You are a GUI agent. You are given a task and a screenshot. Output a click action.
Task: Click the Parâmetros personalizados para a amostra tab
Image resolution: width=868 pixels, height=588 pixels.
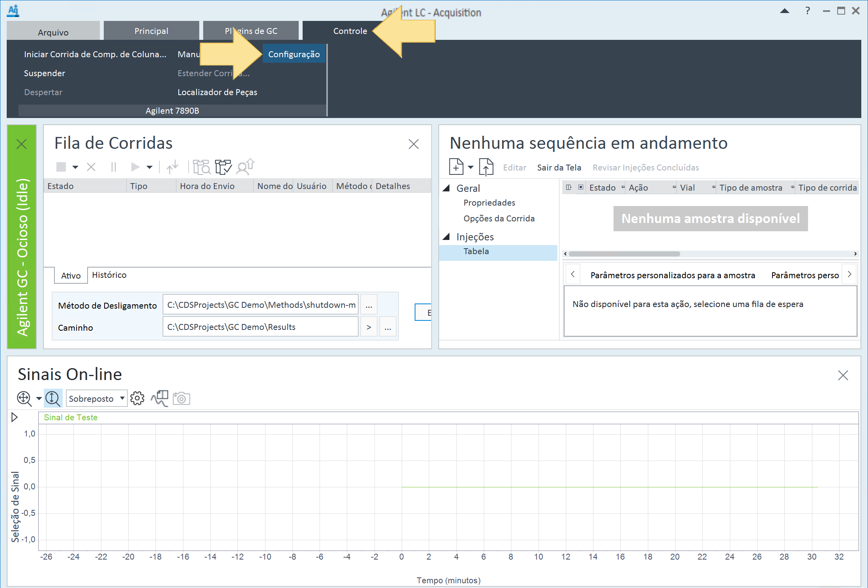673,275
